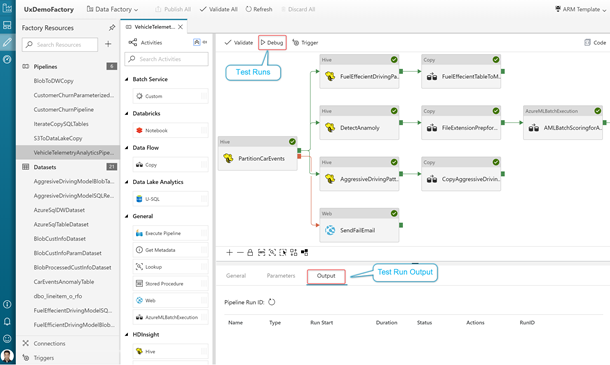610x365 pixels.
Task: Select the CarEventsAnomalyTable dataset
Action: (64, 282)
